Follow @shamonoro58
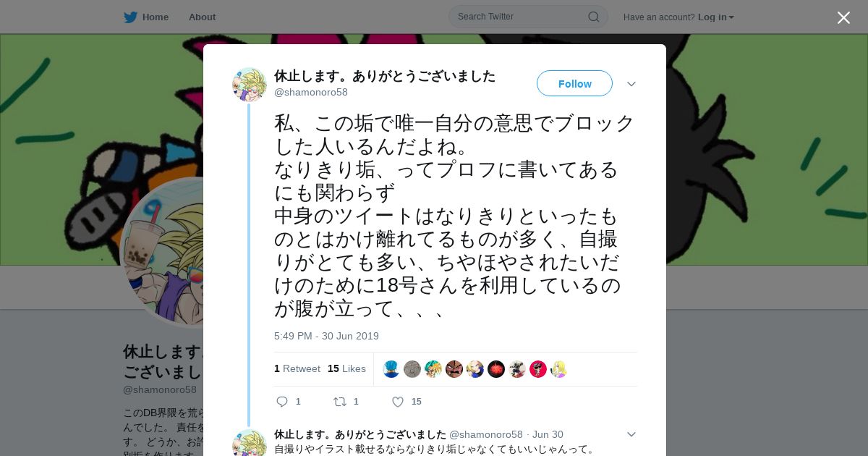The width and height of the screenshot is (868, 456). [574, 84]
